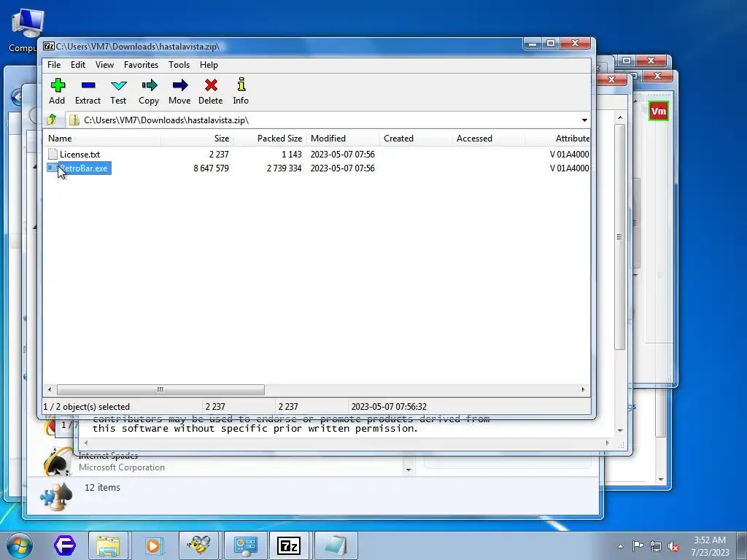Click the network tray icon
The width and height of the screenshot is (747, 560).
[656, 546]
